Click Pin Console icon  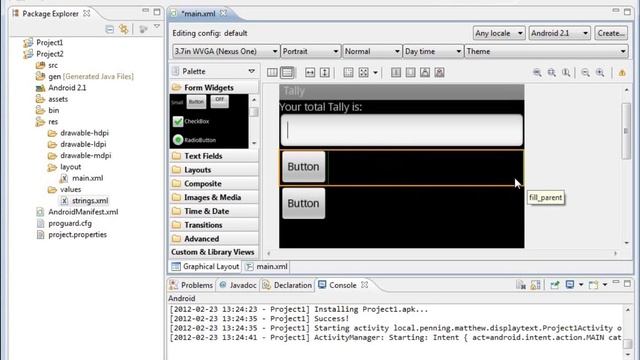pos(555,285)
